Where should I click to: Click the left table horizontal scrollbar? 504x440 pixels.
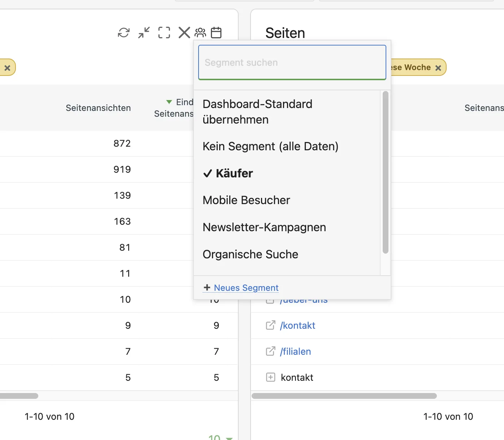[19, 396]
